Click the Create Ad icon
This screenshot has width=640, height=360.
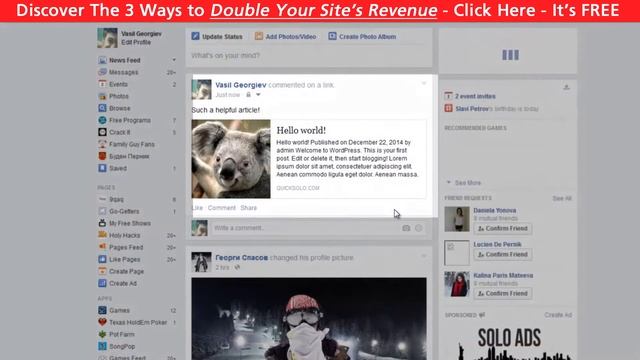coord(102,283)
